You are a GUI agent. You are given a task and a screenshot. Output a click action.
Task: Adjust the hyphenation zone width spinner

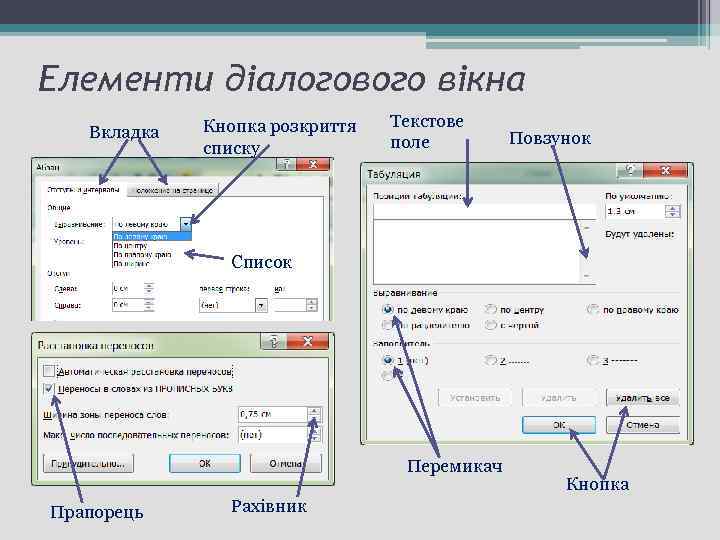315,414
